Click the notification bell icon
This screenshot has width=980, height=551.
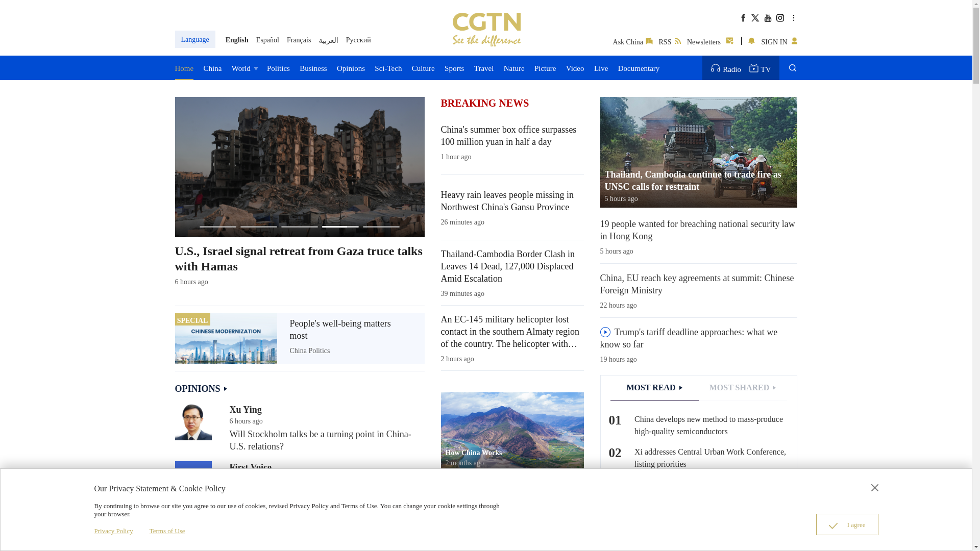tap(751, 41)
